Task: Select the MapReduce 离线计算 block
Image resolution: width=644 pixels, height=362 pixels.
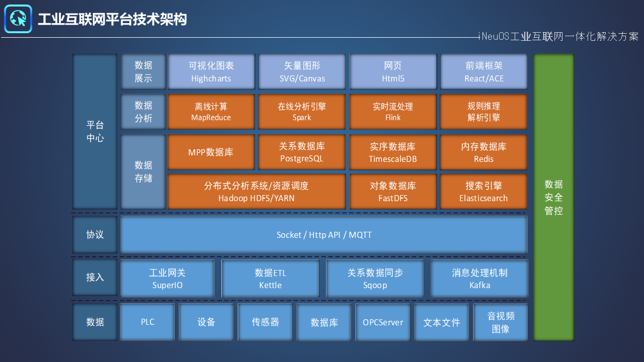Action: coord(211,112)
